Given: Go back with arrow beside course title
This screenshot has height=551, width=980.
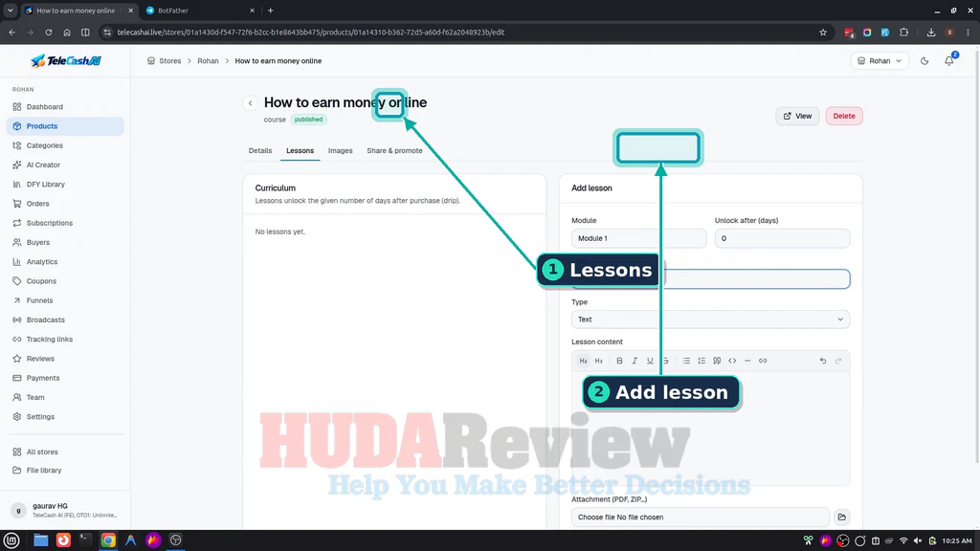Looking at the screenshot, I should coord(250,103).
